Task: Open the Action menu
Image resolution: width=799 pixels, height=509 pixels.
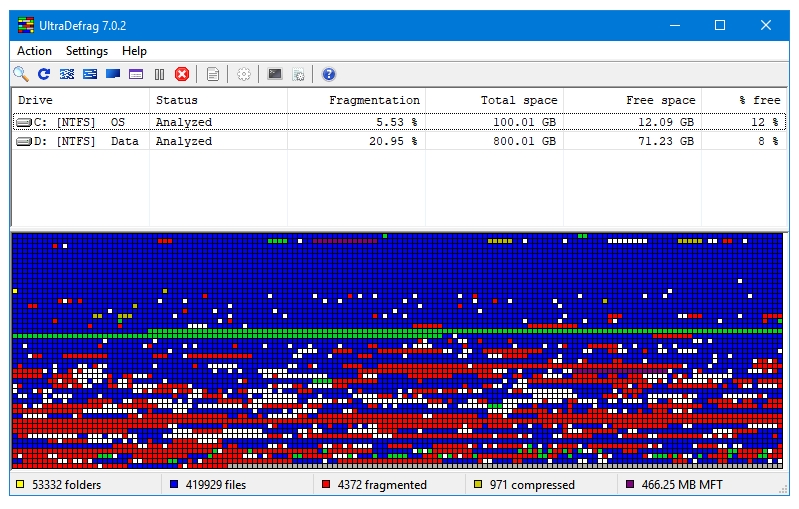Action: tap(34, 51)
